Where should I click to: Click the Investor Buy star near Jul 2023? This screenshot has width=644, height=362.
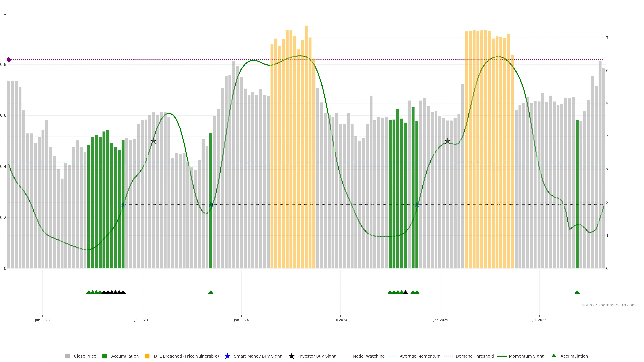pos(153,141)
